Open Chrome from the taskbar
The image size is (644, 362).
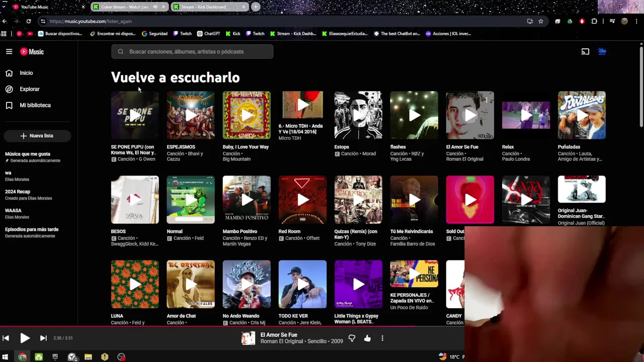[x=22, y=357]
